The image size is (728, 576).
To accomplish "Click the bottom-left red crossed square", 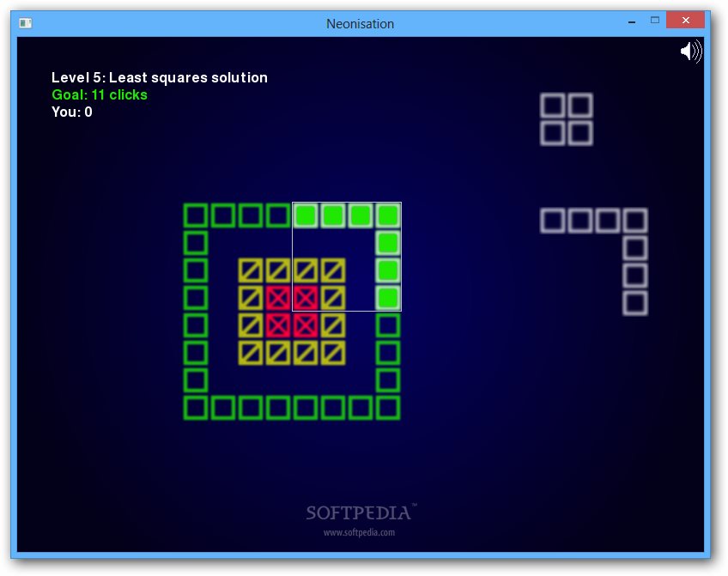I will pos(278,325).
